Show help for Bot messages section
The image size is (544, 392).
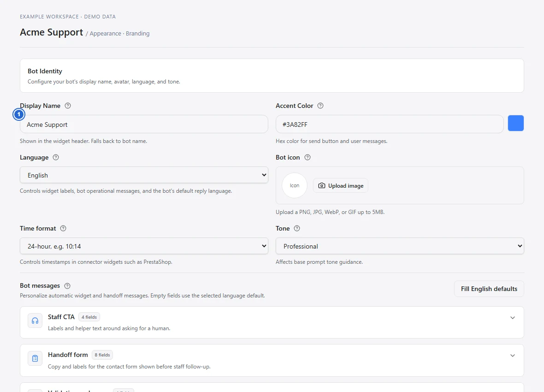67,286
